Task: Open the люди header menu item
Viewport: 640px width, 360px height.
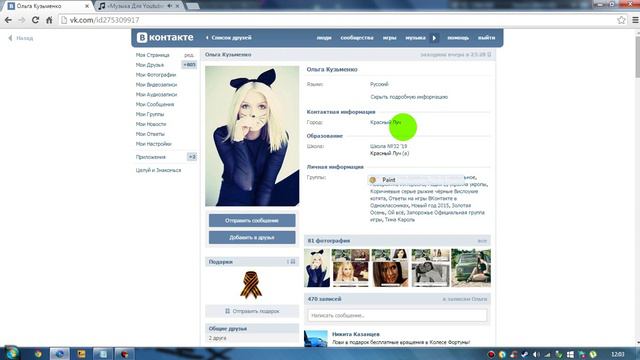Action: click(x=324, y=38)
